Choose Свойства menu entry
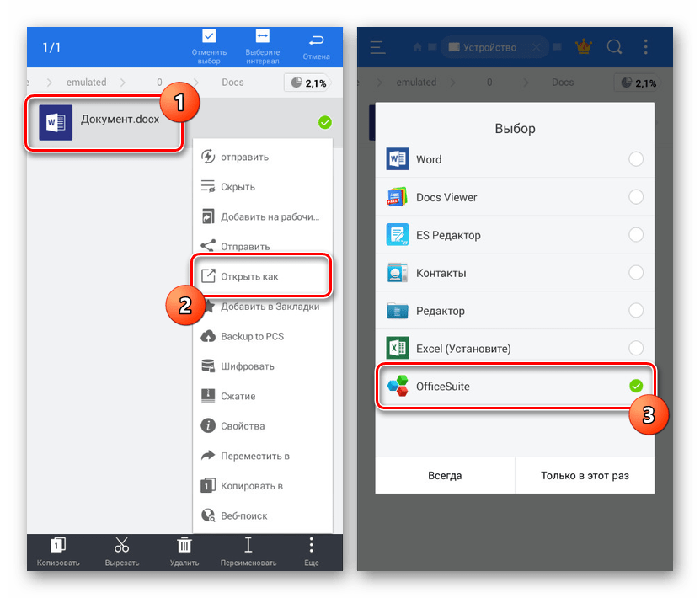This screenshot has width=700, height=598. click(x=263, y=426)
